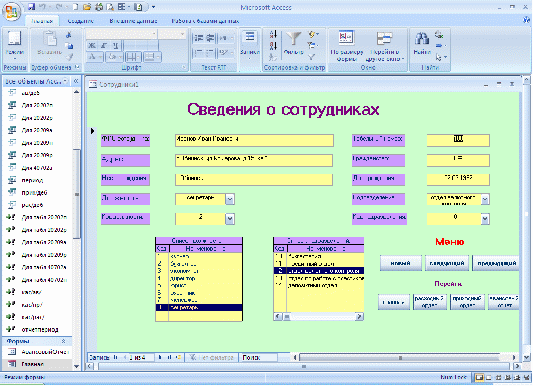Click the scissors Cut icon
Viewport: 533px width, 386px height.
[69, 35]
